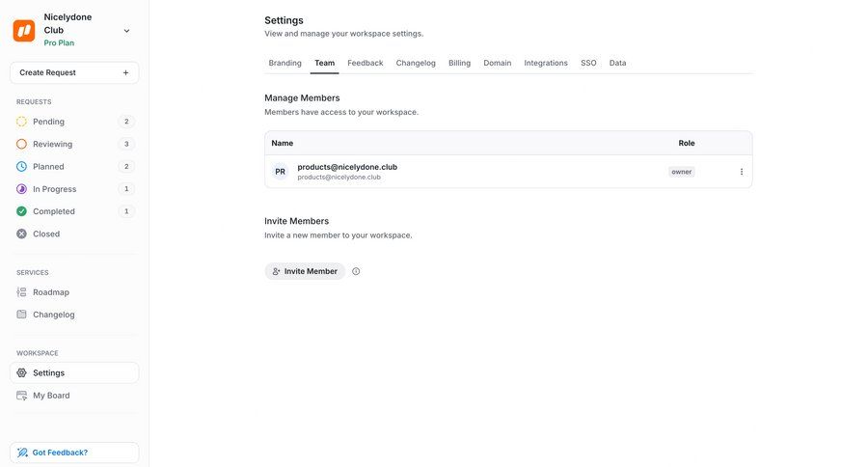
Task: Click the Nicelydone Club orange logo
Action: (x=24, y=30)
